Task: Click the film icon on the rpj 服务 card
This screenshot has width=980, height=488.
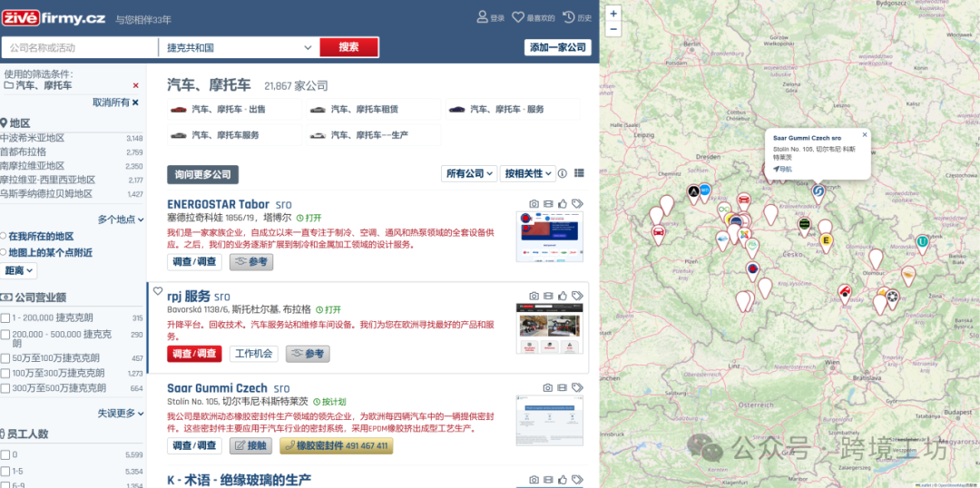Action: point(548,296)
